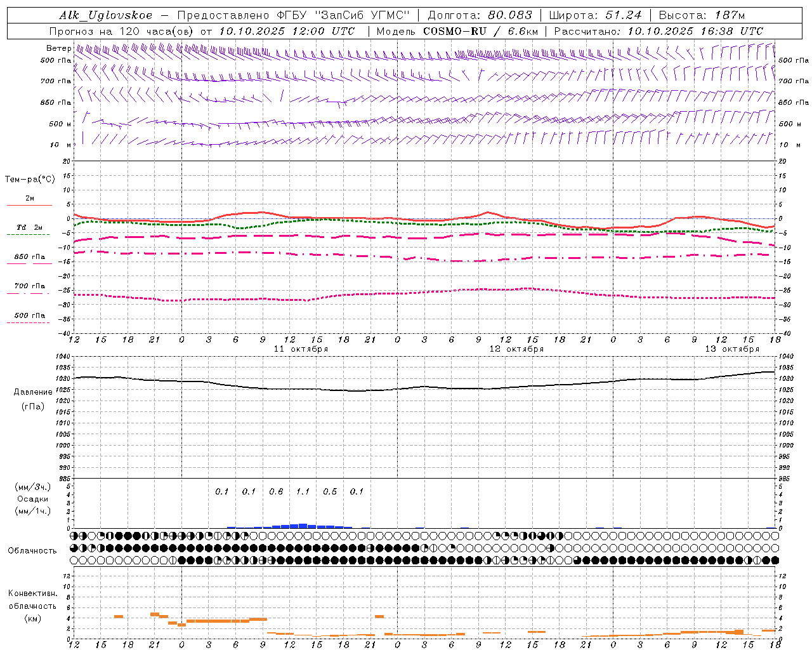Click the Тем-ра(°C) axis title
Image resolution: width=812 pixels, height=650 pixels.
[x=30, y=180]
